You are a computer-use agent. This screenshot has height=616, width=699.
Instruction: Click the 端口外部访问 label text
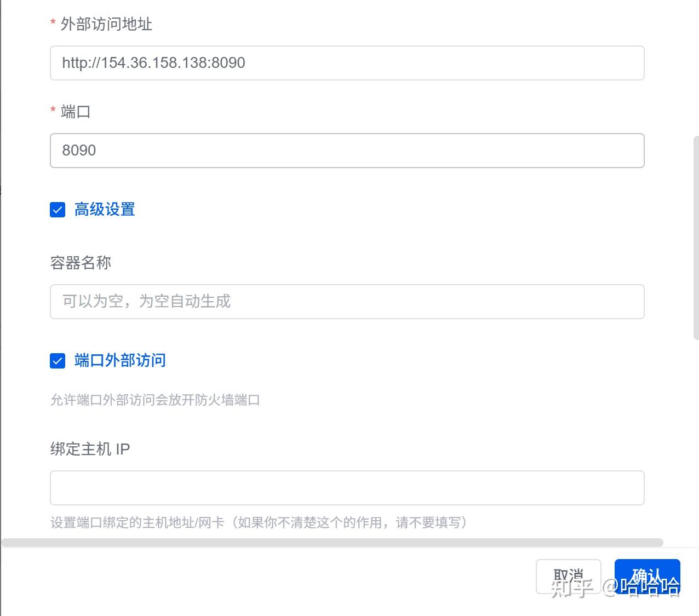(120, 361)
